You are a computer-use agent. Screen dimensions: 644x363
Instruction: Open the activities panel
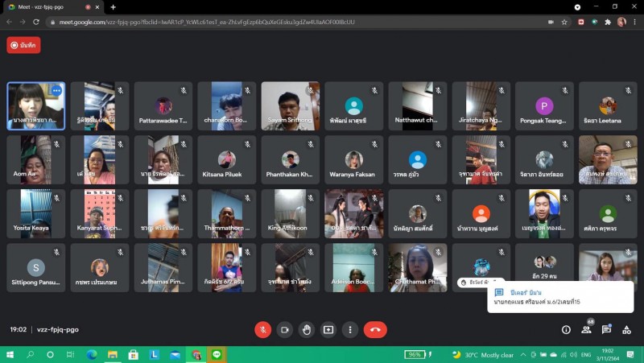pos(626,329)
